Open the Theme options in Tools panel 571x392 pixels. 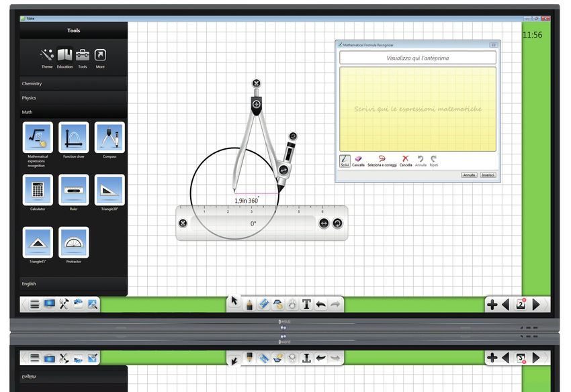click(x=47, y=58)
